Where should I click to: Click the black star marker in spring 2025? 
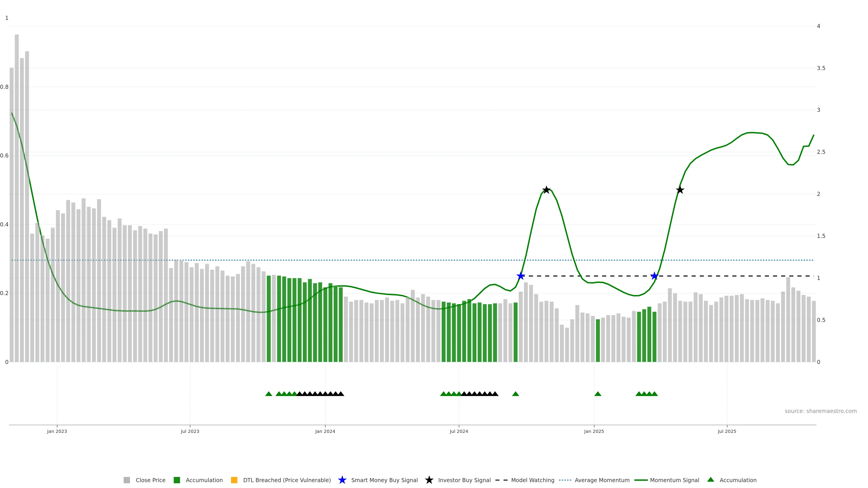(680, 190)
